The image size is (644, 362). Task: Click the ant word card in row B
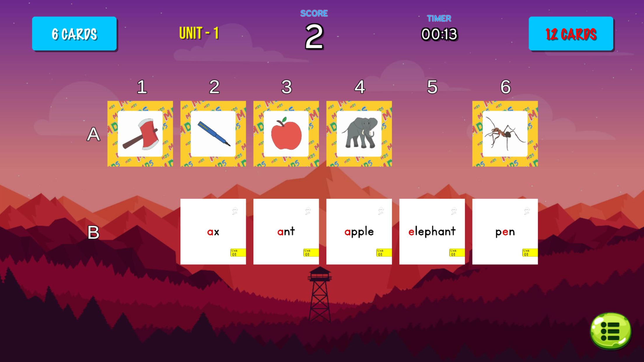pyautogui.click(x=286, y=231)
